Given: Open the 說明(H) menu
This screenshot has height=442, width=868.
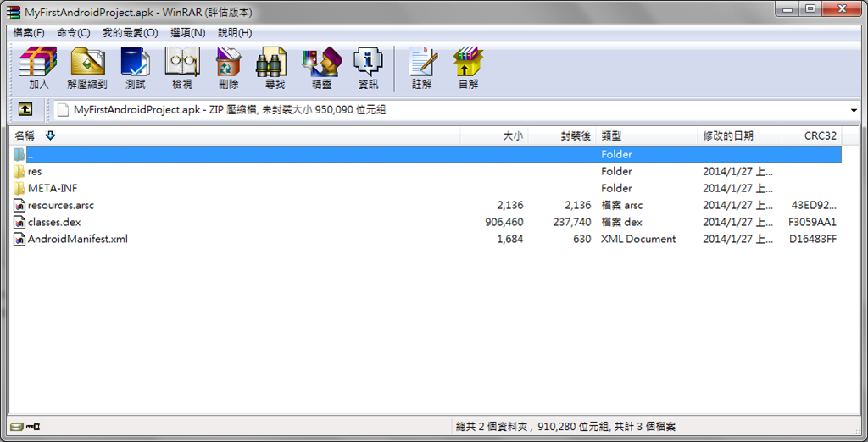Looking at the screenshot, I should (235, 33).
